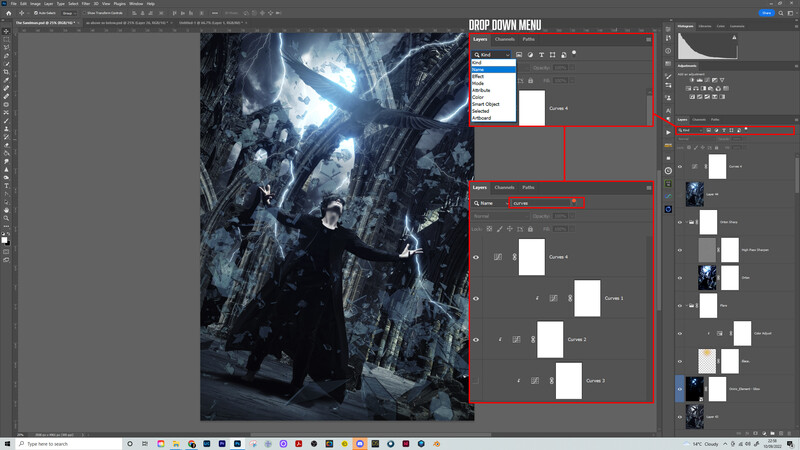Add a Black & White adjustment

(x=703, y=88)
